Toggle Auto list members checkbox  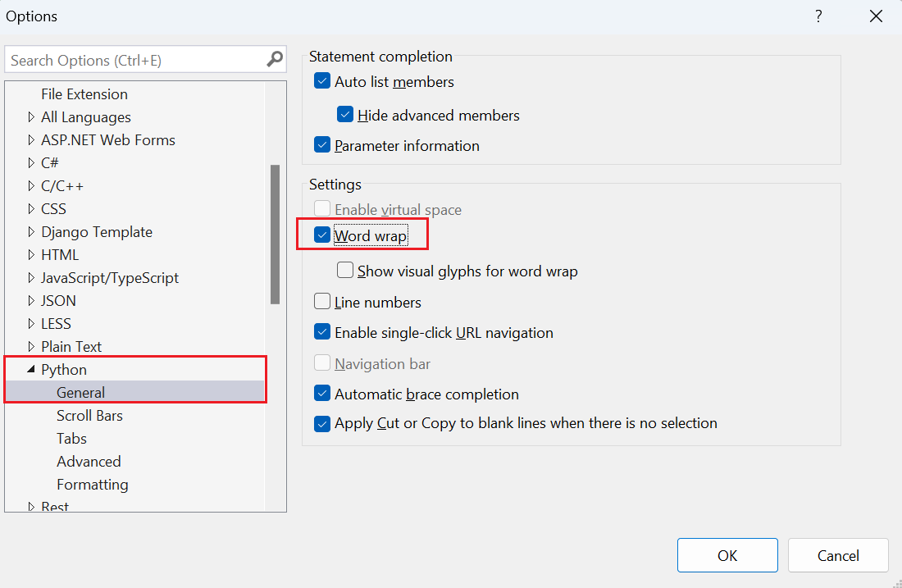[322, 82]
